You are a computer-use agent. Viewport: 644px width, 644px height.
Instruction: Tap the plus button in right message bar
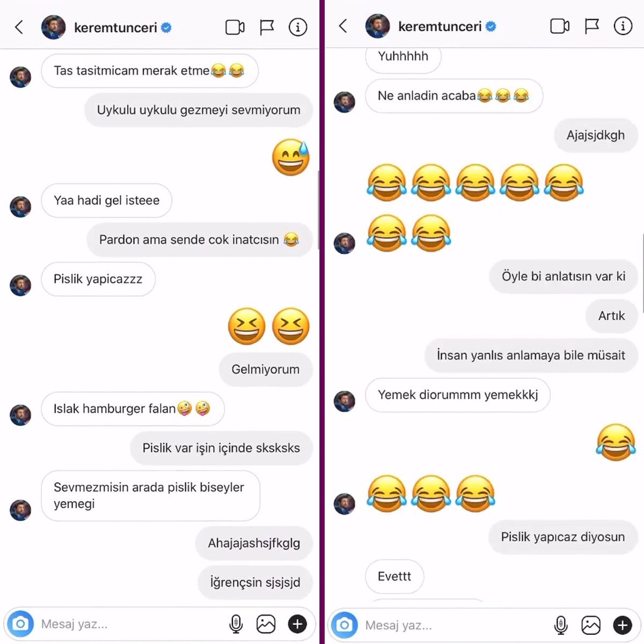pyautogui.click(x=623, y=625)
